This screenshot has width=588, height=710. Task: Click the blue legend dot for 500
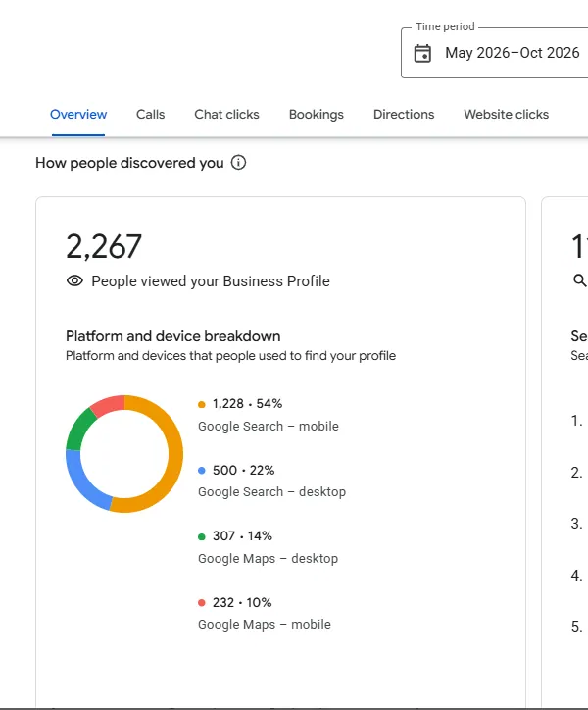coord(202,471)
